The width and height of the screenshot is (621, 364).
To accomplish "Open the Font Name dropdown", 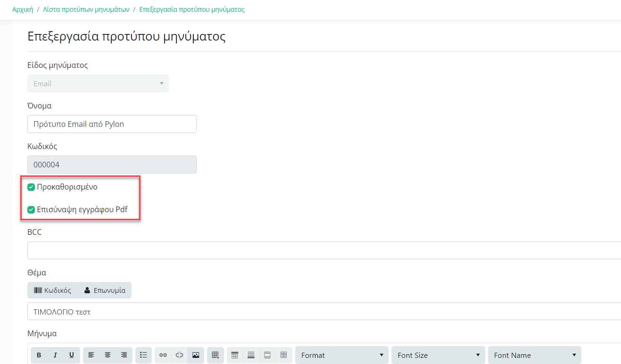I will (x=534, y=355).
